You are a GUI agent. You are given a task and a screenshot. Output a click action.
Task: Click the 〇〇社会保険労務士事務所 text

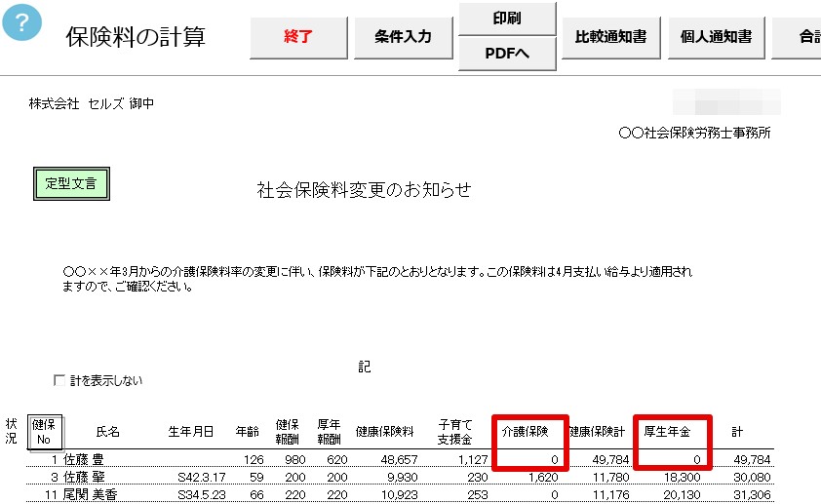pos(694,133)
